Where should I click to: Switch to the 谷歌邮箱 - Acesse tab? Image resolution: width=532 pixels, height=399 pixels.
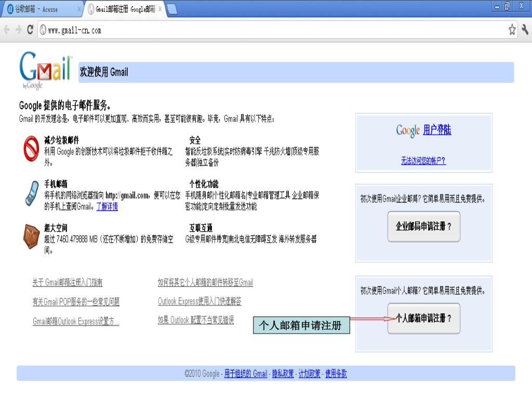click(42, 9)
